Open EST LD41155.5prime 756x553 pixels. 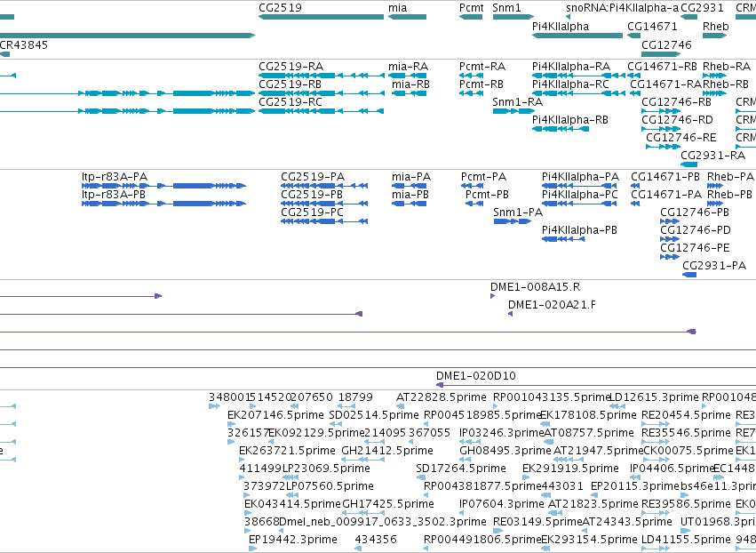(687, 540)
